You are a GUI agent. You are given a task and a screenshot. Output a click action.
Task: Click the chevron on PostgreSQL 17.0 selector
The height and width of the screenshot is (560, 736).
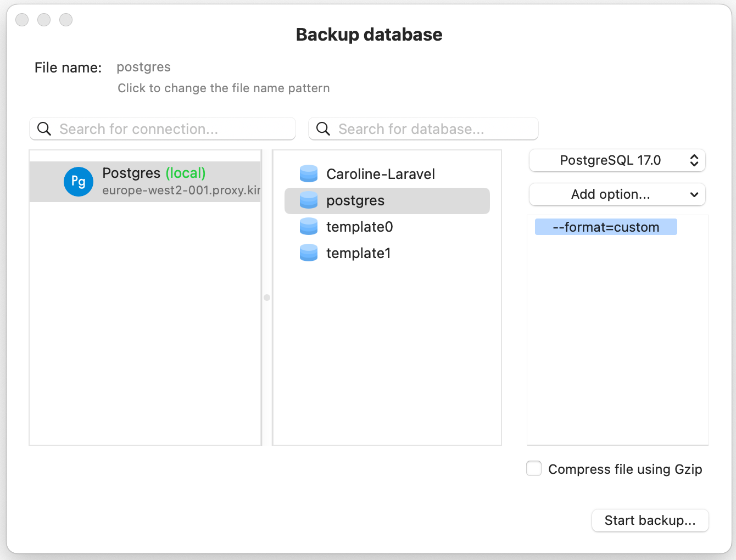click(695, 160)
